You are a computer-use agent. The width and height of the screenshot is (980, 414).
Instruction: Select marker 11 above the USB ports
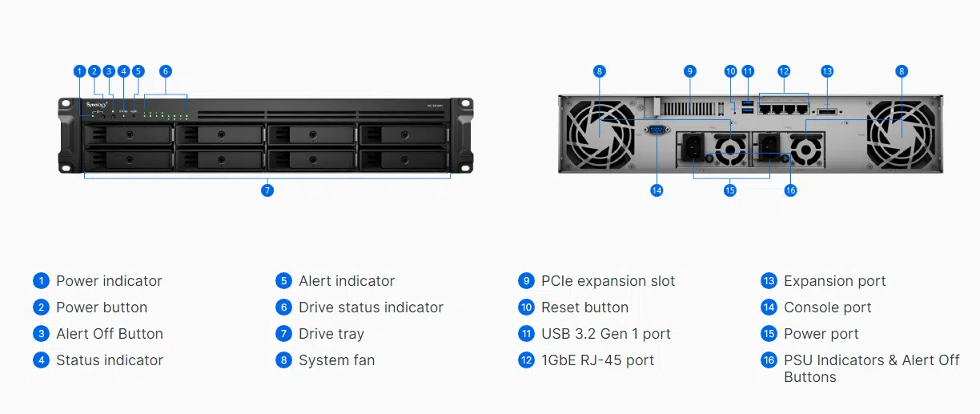pos(748,71)
